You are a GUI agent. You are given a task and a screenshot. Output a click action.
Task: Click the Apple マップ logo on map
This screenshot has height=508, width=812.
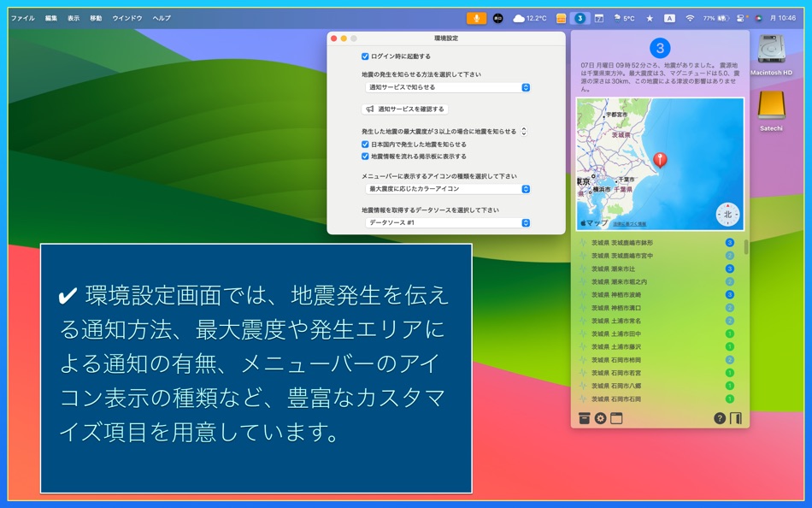point(594,223)
